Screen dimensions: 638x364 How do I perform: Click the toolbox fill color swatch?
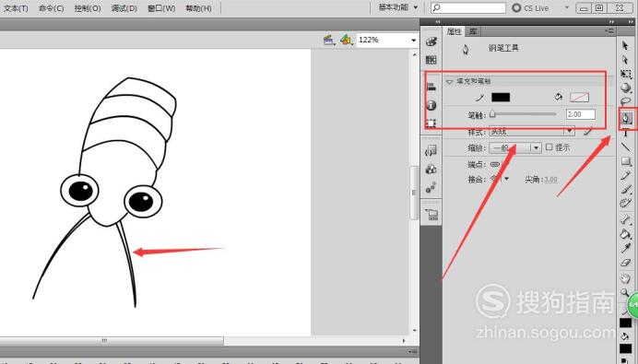[625, 348]
